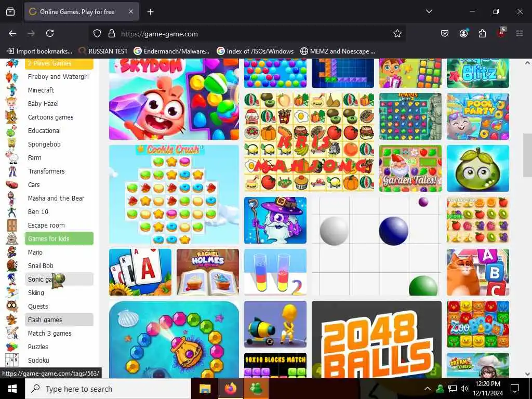Click the Mario character icon in sidebar
Viewport: 532px width, 399px height.
11,252
